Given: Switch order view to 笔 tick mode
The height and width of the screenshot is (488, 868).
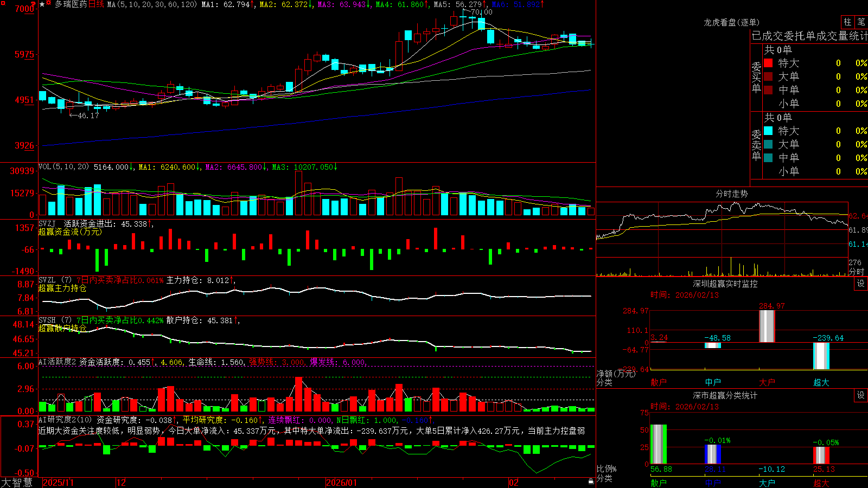Looking at the screenshot, I should point(861,22).
